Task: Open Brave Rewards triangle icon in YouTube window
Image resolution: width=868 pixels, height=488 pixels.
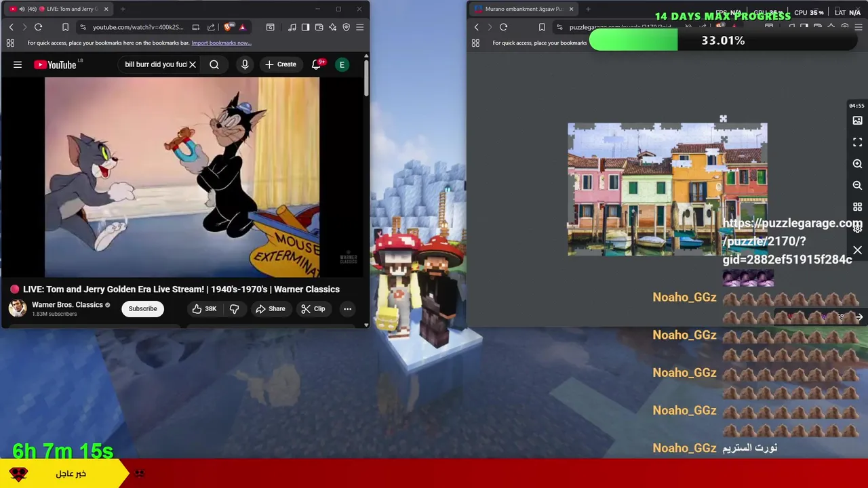Action: [242, 27]
